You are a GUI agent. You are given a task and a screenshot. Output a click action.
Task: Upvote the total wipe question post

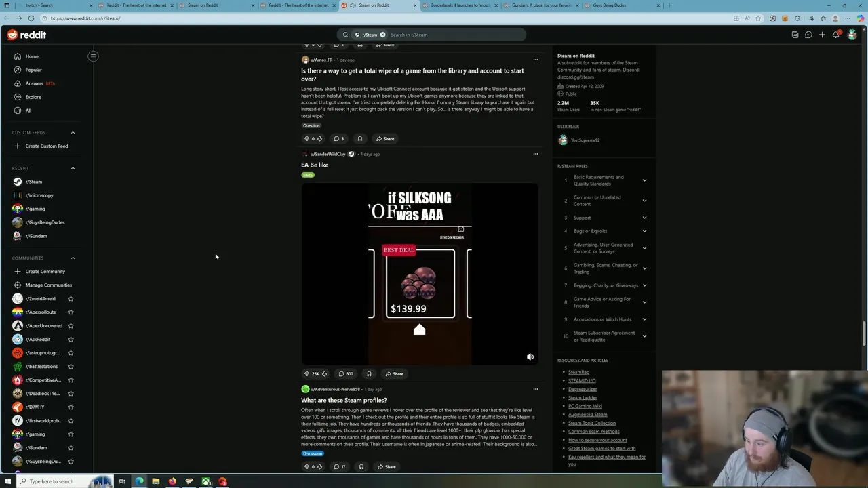307,138
